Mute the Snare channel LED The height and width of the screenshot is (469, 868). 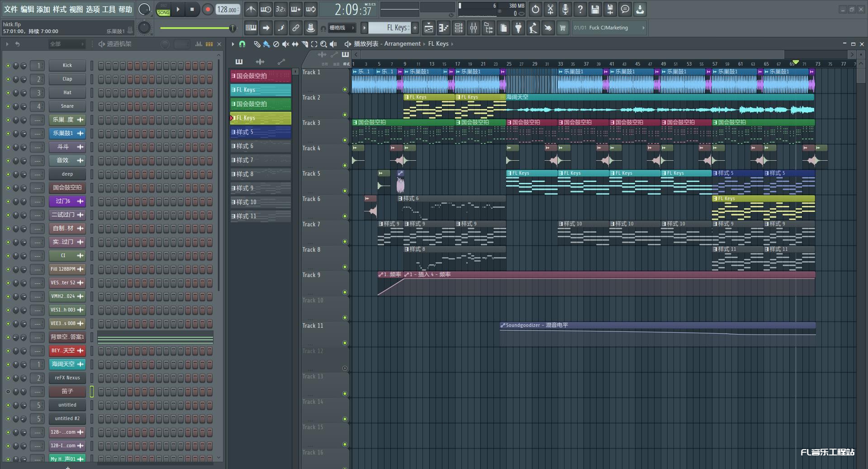(8, 106)
